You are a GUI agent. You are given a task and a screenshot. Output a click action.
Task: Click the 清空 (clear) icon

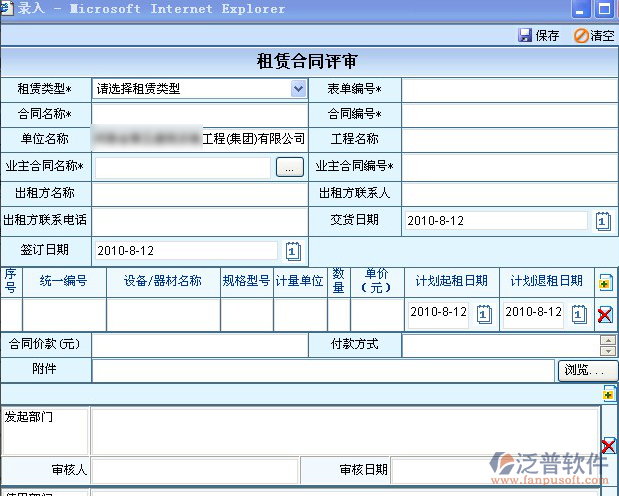[x=581, y=35]
